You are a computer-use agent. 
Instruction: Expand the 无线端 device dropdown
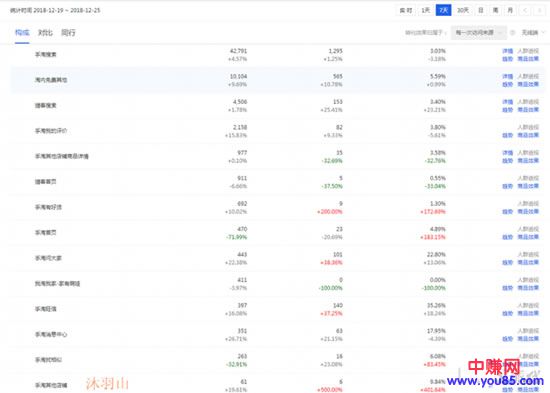[x=533, y=33]
